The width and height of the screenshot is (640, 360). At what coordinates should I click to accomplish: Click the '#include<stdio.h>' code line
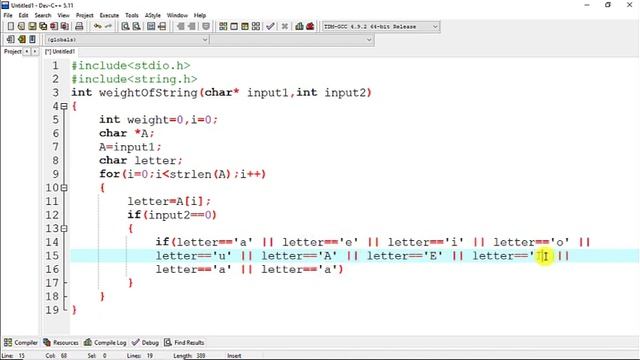[131, 66]
